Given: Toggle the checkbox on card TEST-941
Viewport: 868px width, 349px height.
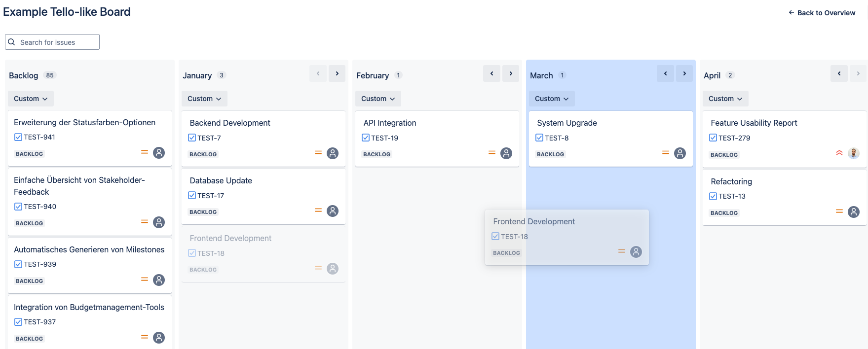Looking at the screenshot, I should 18,137.
